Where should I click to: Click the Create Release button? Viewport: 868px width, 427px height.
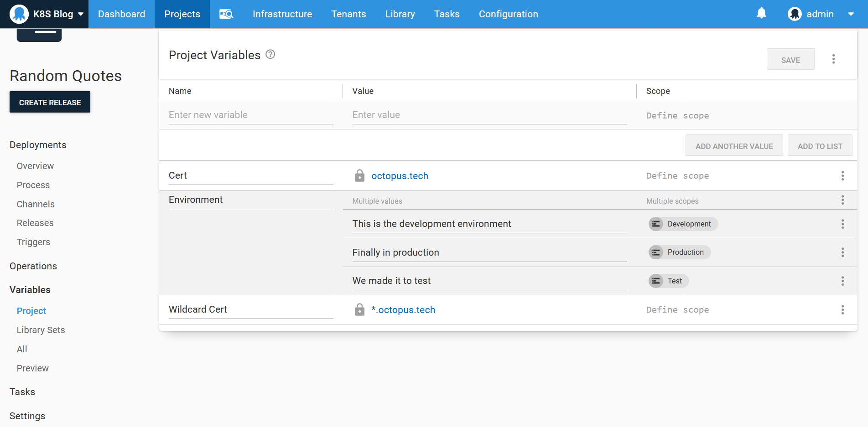pyautogui.click(x=50, y=102)
